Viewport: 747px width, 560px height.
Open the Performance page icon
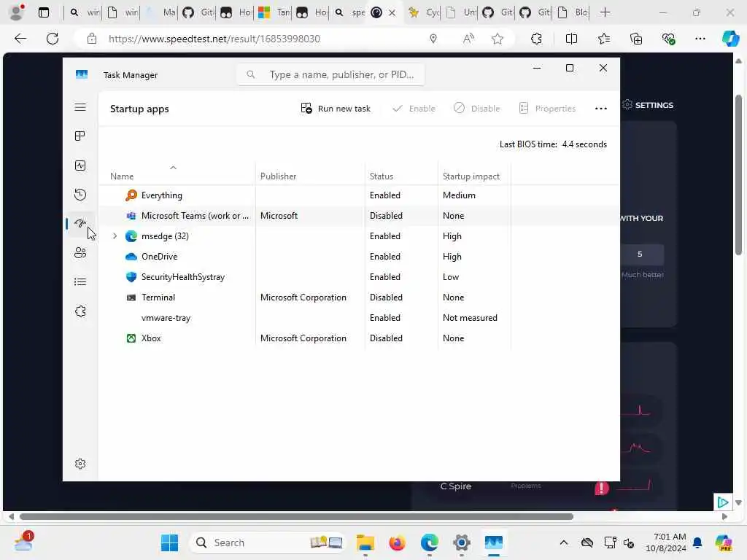coord(80,166)
